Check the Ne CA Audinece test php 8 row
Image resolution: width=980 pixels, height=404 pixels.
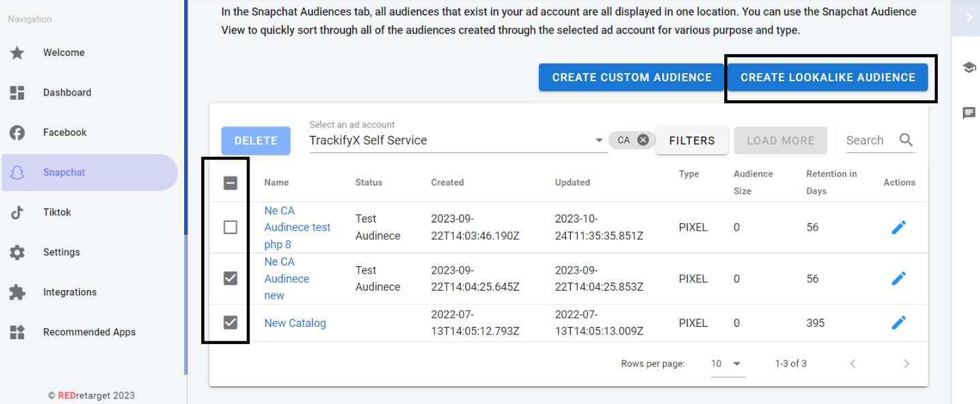[230, 227]
